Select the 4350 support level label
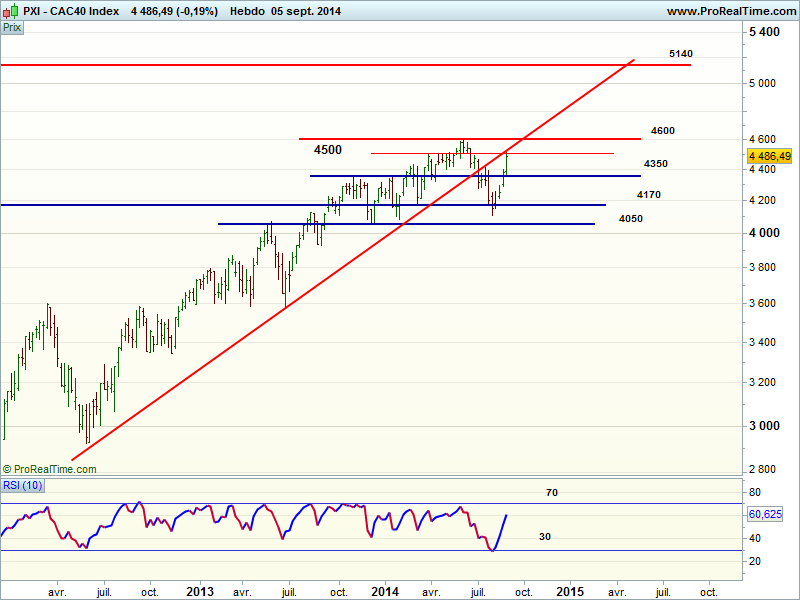The width and height of the screenshot is (800, 600). coord(656,163)
